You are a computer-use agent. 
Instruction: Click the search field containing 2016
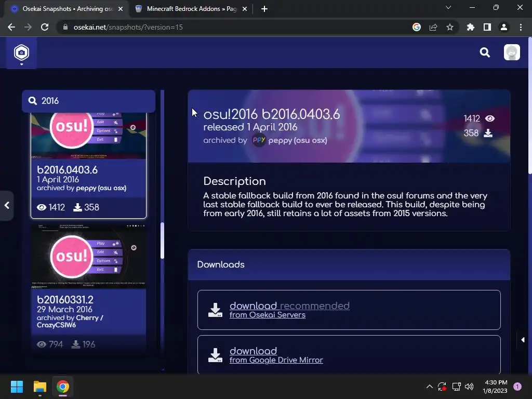(88, 101)
